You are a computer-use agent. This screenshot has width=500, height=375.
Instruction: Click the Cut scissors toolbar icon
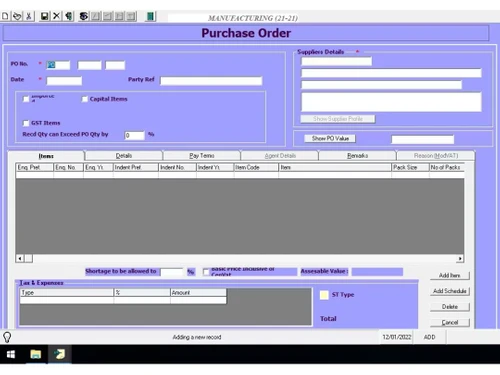coord(29,16)
